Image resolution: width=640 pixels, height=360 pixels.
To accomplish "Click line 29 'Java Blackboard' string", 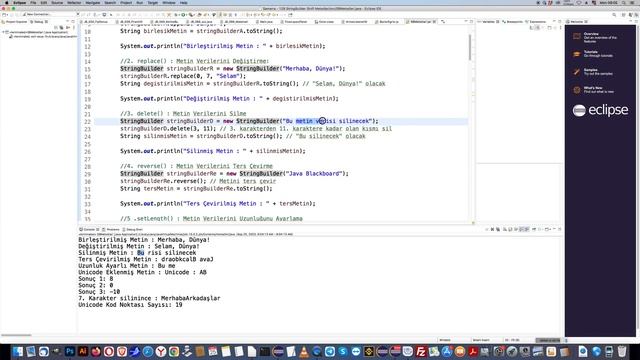I will pos(313,173).
